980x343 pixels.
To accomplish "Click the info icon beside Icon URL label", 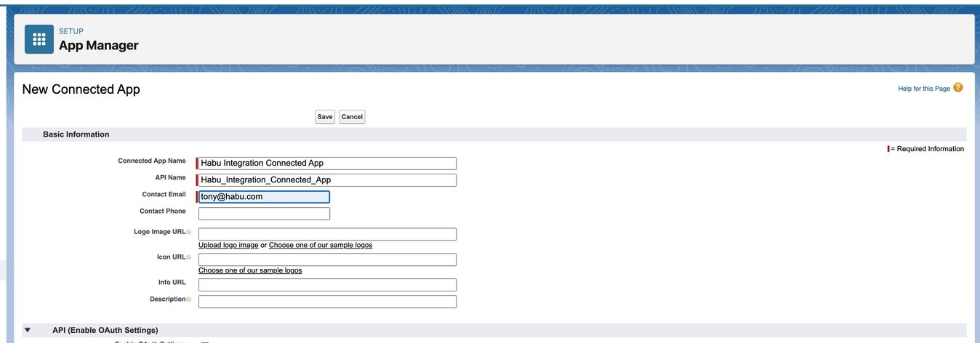I will pos(189,257).
